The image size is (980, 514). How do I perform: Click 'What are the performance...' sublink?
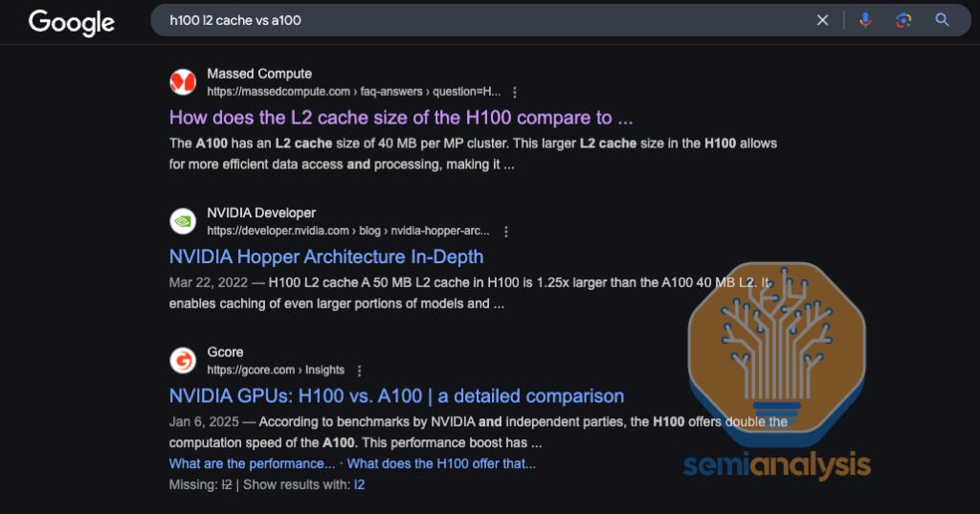[x=252, y=464]
